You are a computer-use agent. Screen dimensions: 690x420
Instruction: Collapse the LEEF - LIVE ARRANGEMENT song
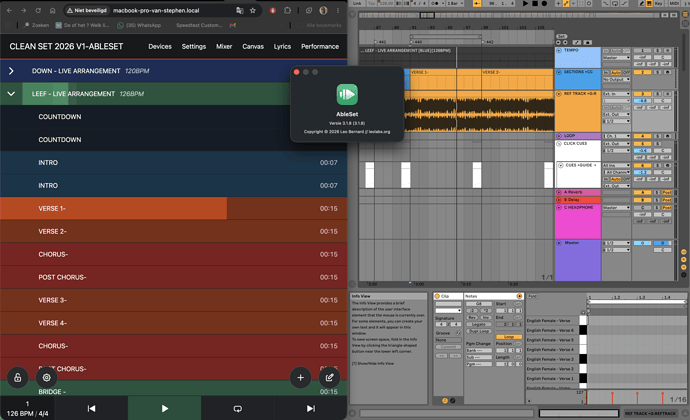point(11,94)
